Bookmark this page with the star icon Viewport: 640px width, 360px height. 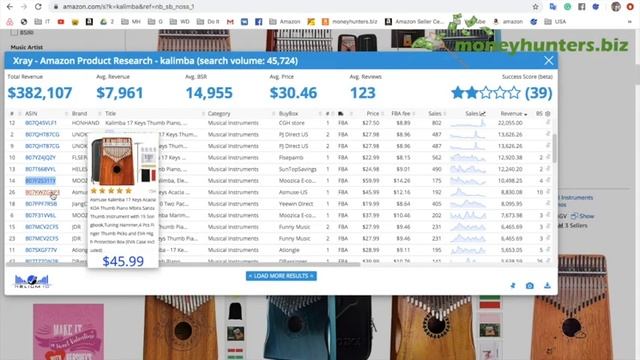536,7
